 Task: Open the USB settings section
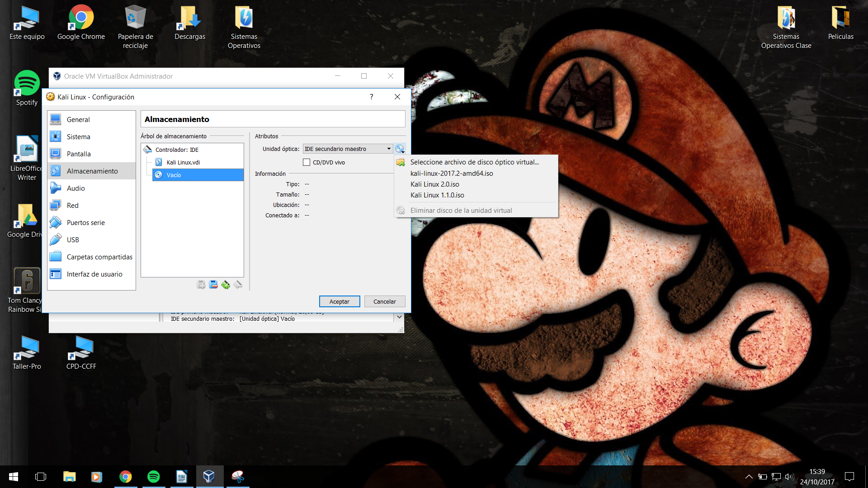click(x=73, y=239)
